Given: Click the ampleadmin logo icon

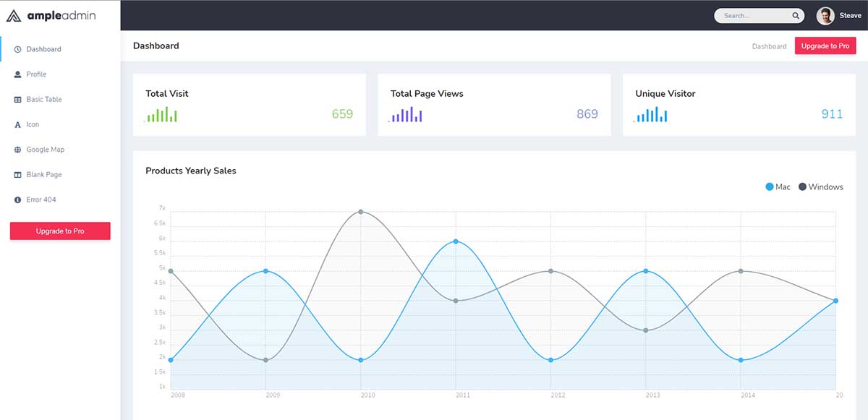Looking at the screenshot, I should (x=14, y=15).
